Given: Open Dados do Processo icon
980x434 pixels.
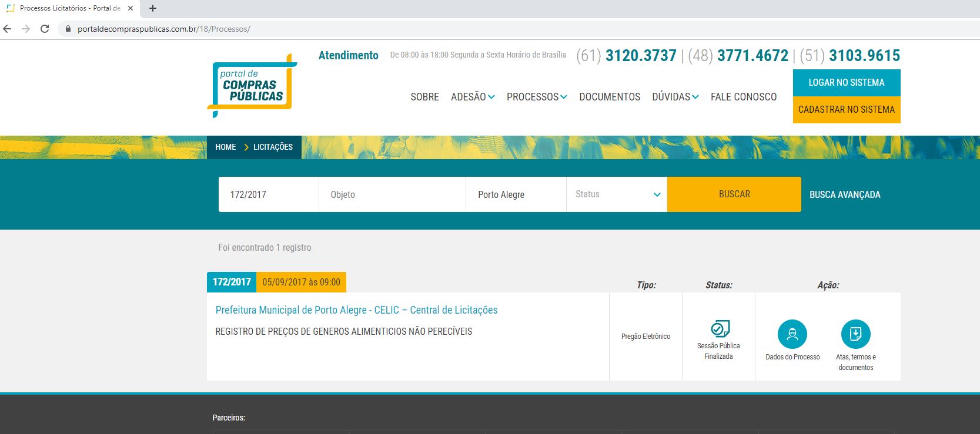Looking at the screenshot, I should coord(792,334).
